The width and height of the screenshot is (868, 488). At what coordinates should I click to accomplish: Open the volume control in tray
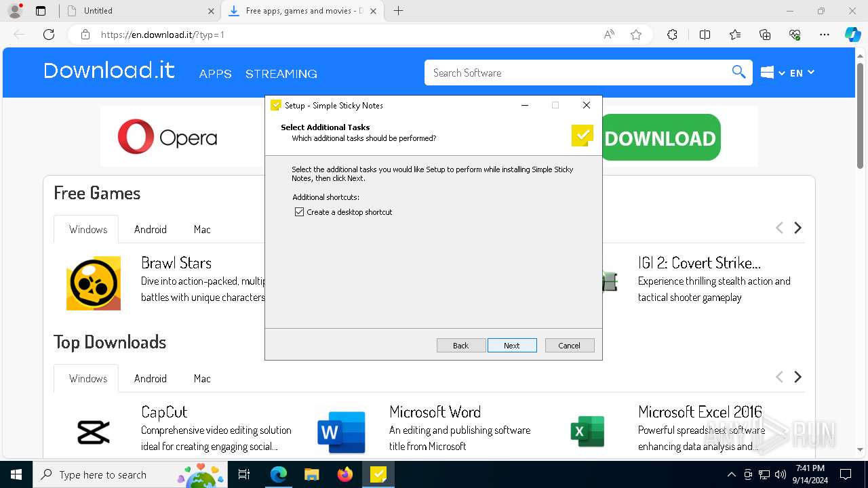781,474
